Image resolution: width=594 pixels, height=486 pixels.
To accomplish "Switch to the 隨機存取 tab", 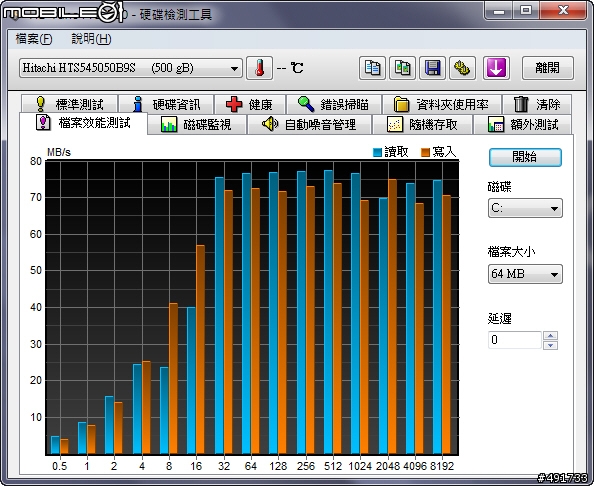I will click(x=422, y=124).
